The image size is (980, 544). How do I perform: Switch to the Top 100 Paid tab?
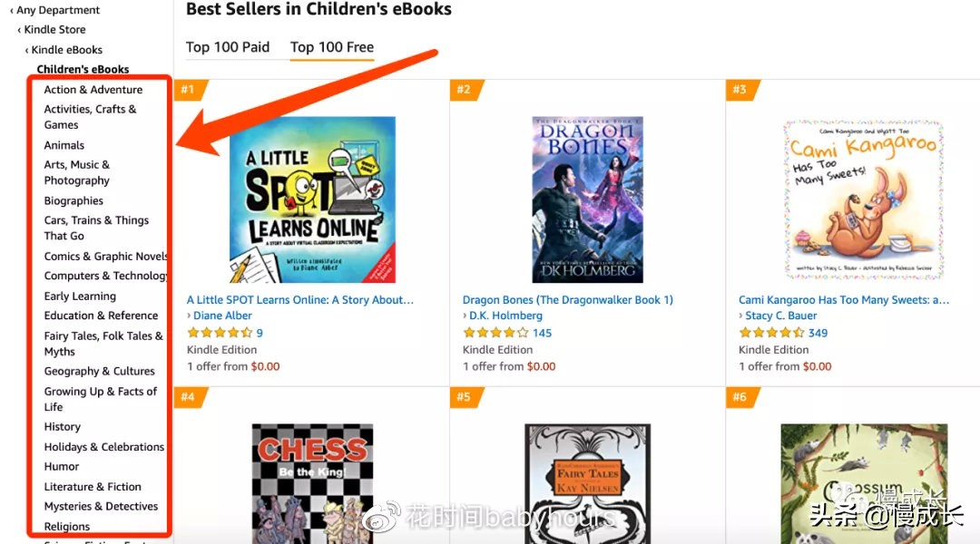click(228, 47)
